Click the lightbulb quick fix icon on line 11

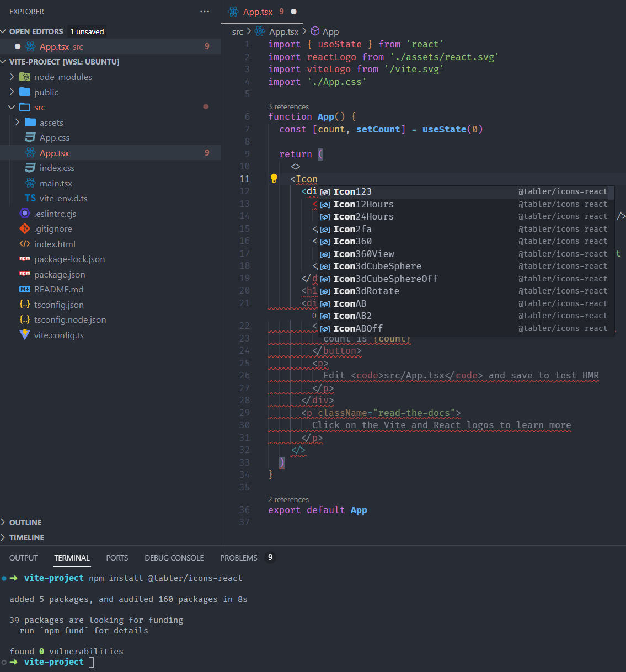[x=274, y=178]
